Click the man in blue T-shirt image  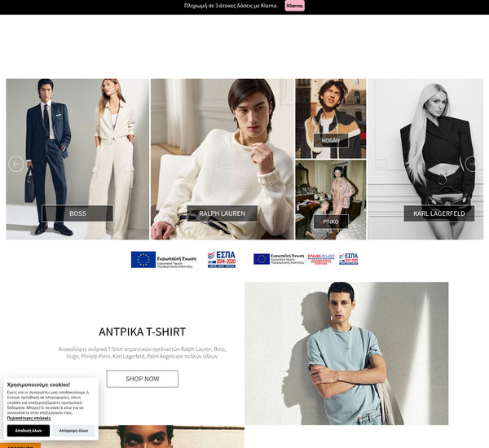coord(346,354)
